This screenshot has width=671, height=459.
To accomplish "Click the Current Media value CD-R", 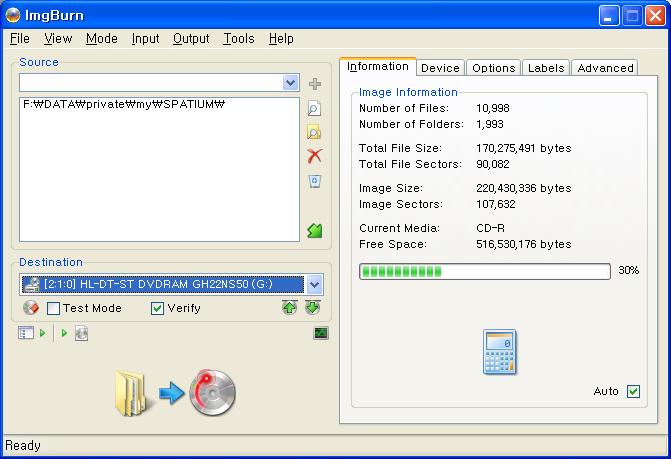I will tap(490, 228).
